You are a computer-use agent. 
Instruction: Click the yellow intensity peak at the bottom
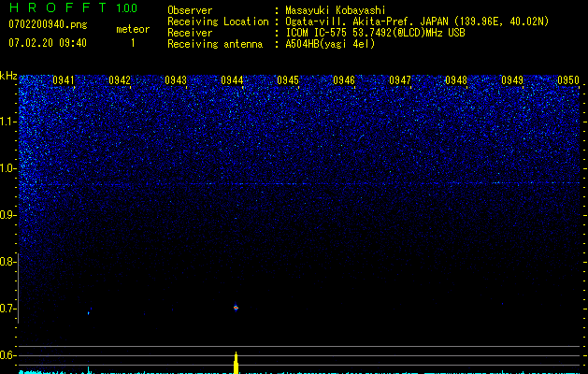click(x=236, y=363)
